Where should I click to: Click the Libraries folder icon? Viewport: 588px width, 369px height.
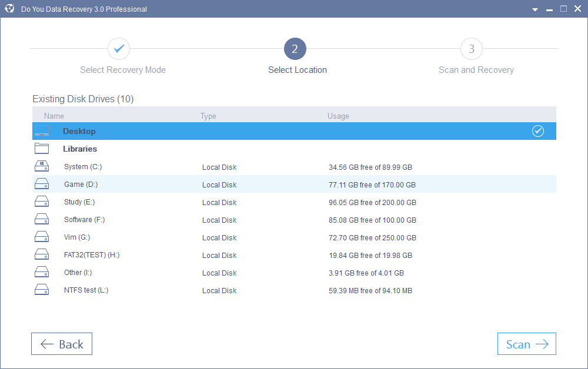(x=42, y=149)
